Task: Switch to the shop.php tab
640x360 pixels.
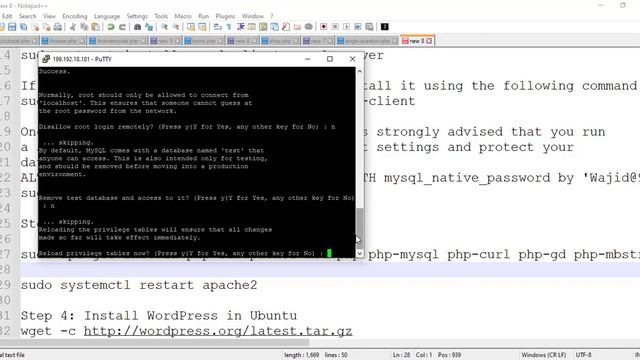Action: point(280,41)
